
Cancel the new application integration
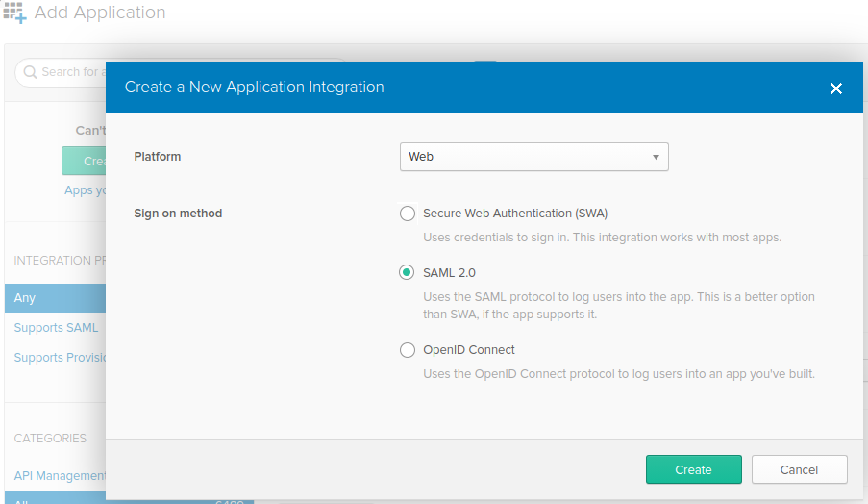(800, 469)
